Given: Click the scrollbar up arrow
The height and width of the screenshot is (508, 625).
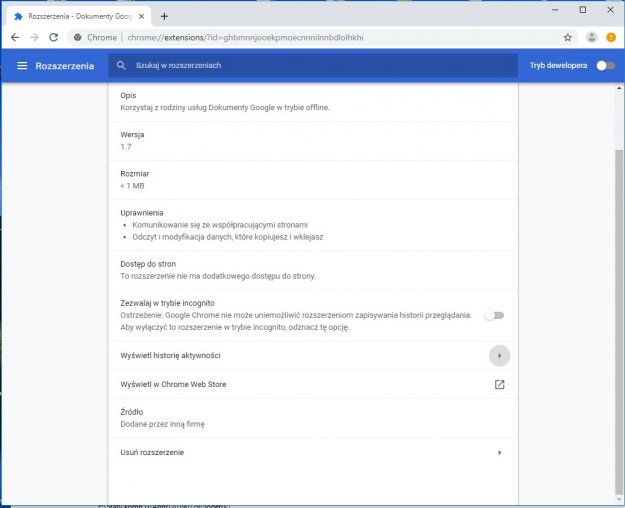Looking at the screenshot, I should tap(619, 88).
